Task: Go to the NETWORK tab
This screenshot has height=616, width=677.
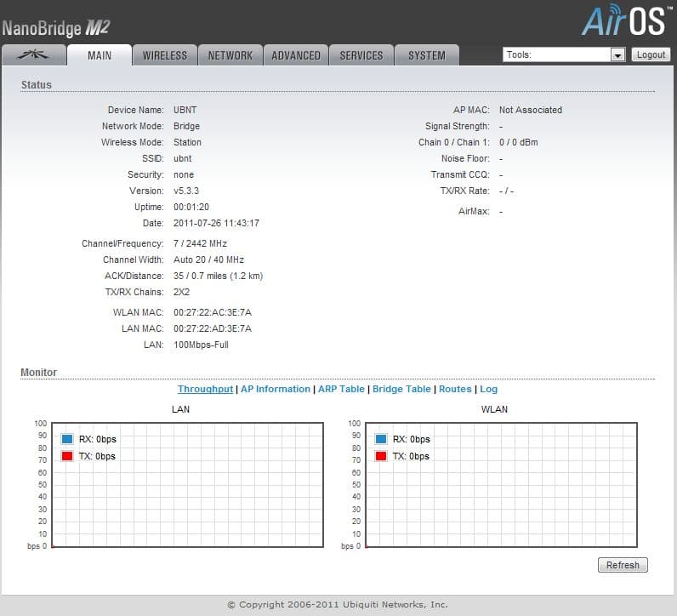Action: coord(230,55)
